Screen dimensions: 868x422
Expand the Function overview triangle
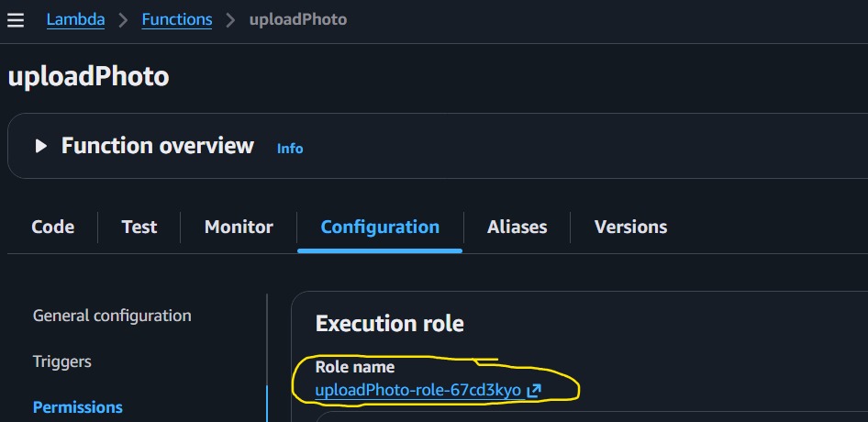[40, 146]
